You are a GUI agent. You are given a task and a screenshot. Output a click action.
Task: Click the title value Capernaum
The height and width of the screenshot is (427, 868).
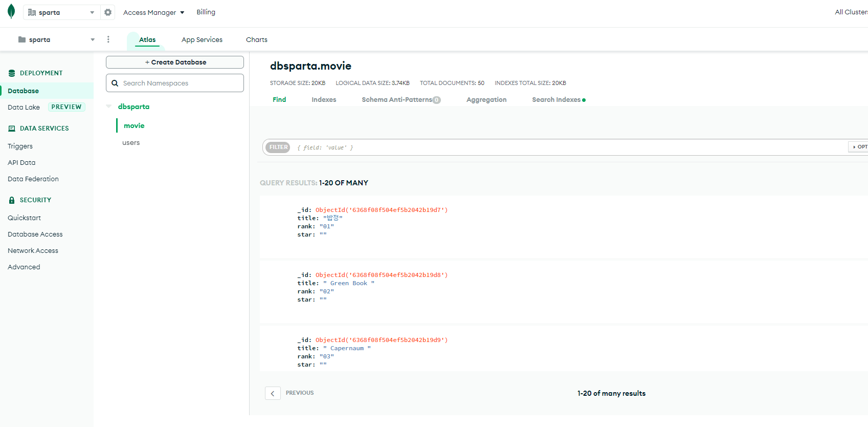[x=347, y=348]
